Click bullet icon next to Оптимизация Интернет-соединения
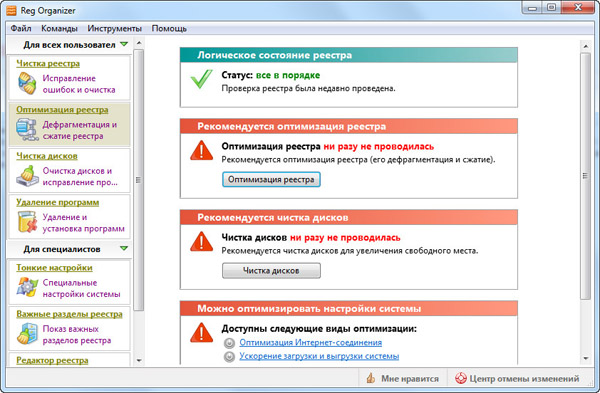Viewport: 600px width, 393px height. pyautogui.click(x=229, y=343)
